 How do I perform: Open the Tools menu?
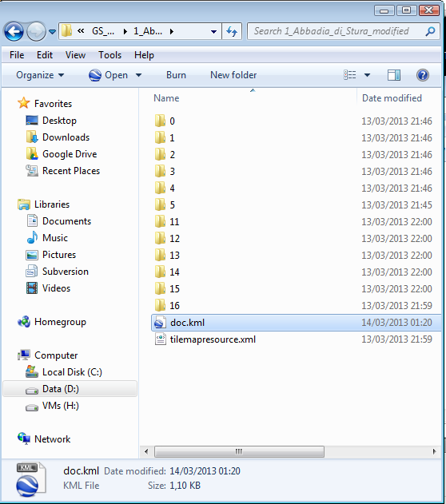point(110,55)
